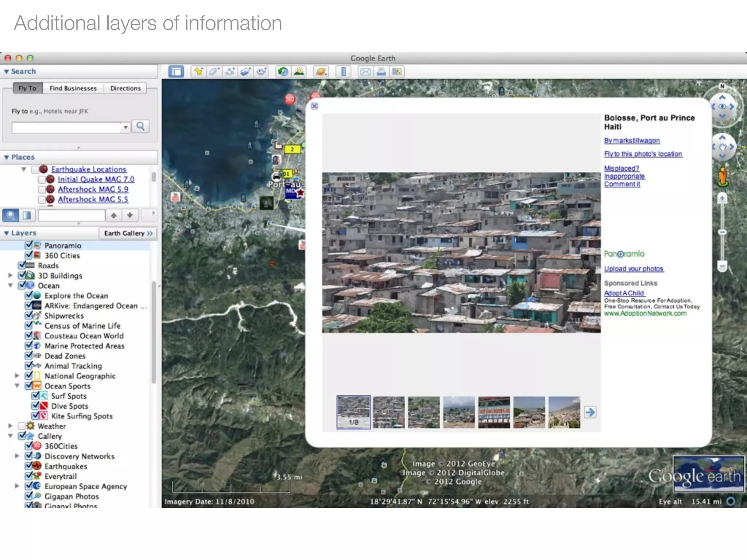Move the selected place down with the arrow
This screenshot has height=560, width=747.
[x=129, y=215]
